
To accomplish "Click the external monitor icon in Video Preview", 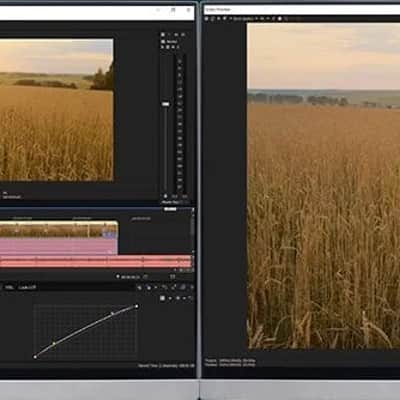I will [x=213, y=19].
